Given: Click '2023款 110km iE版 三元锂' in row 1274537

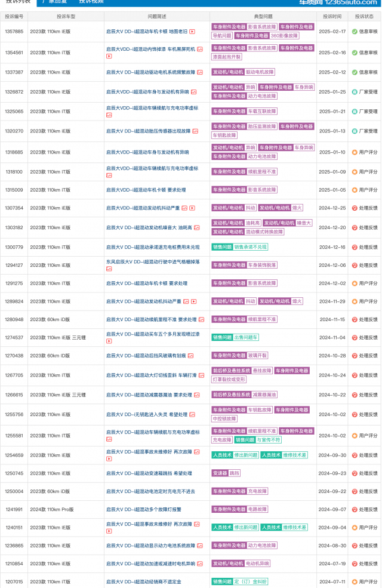Looking at the screenshot, I should (x=58, y=337).
